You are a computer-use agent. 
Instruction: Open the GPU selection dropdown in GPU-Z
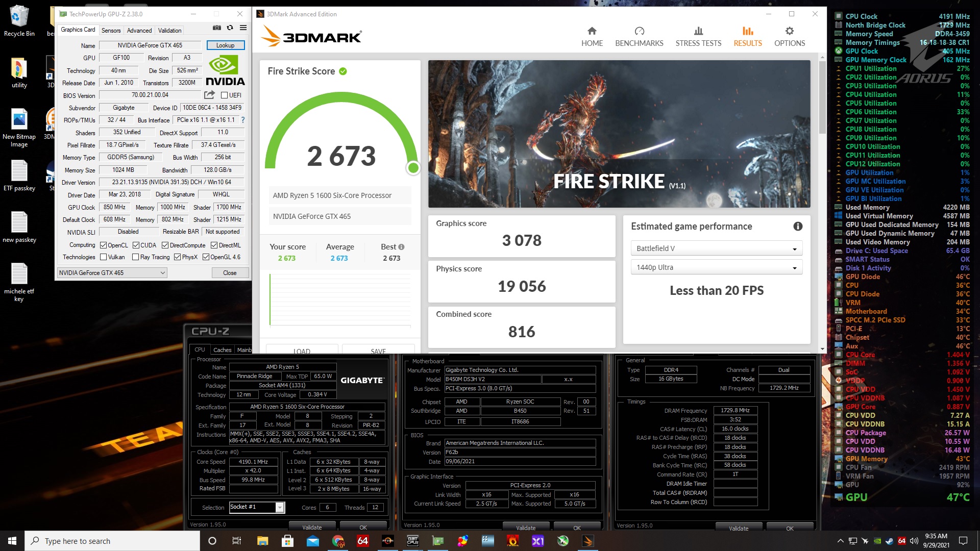pos(112,273)
